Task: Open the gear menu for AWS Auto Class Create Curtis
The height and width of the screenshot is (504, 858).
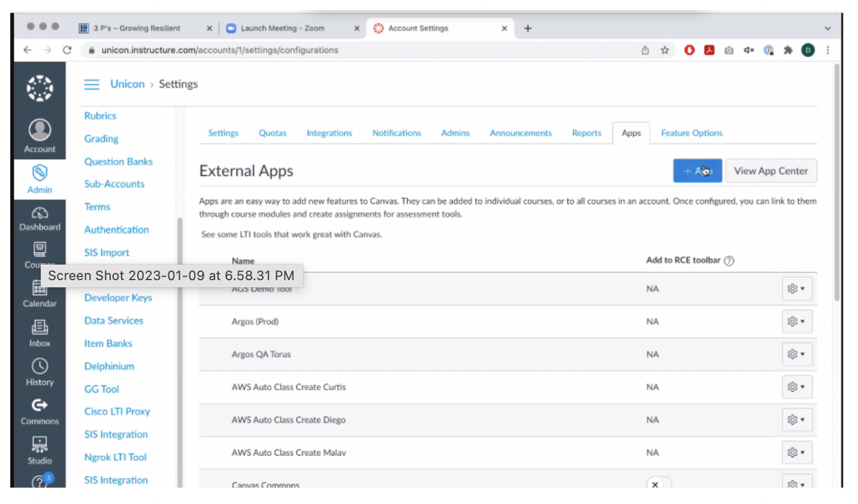Action: pyautogui.click(x=797, y=387)
